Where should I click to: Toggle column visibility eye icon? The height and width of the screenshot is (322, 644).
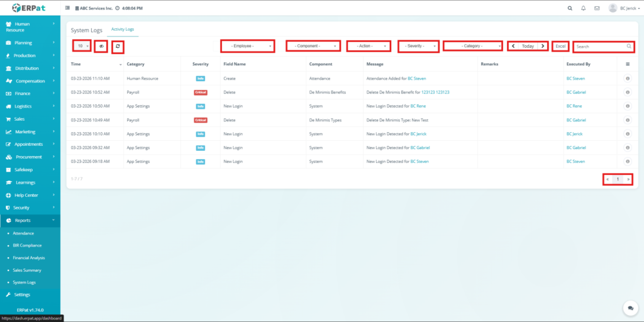[x=101, y=46]
